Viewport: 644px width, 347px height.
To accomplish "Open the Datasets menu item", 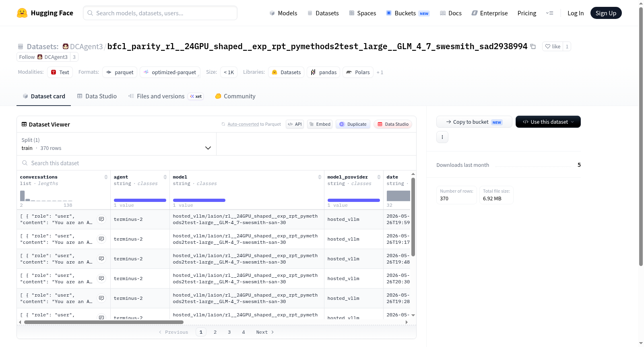I will [x=323, y=13].
